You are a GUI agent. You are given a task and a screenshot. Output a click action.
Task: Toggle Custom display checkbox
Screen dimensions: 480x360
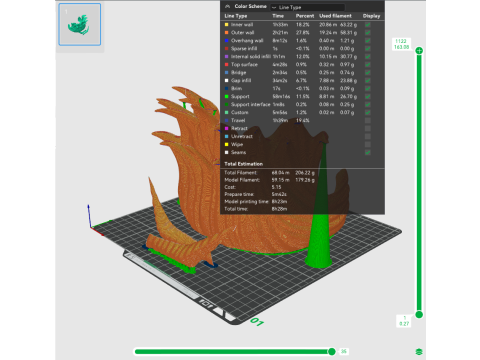coord(368,113)
